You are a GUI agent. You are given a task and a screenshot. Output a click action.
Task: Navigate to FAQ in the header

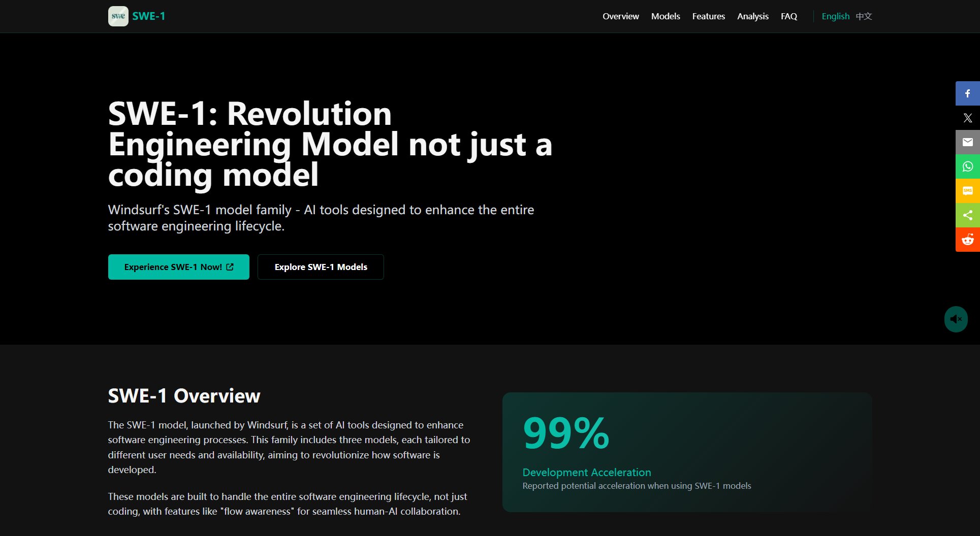click(788, 16)
